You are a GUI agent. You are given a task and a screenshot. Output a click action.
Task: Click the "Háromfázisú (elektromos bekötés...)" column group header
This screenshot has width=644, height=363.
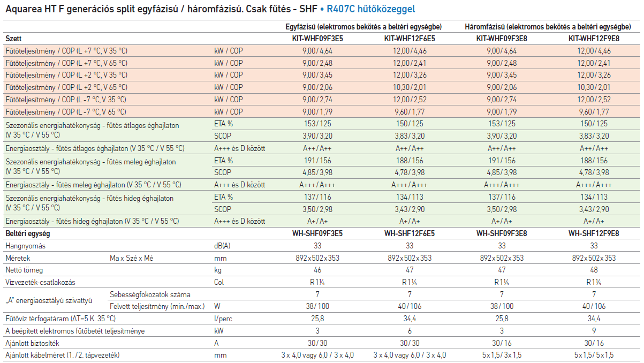point(548,27)
